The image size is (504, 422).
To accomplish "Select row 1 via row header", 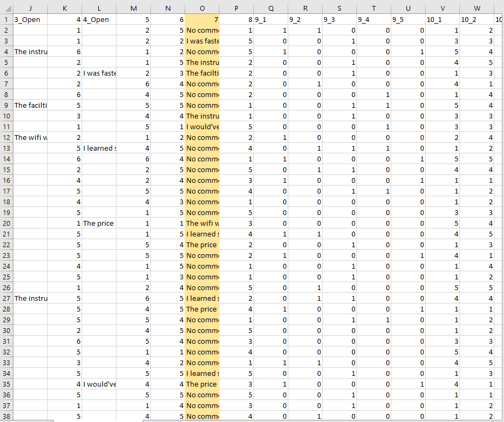I will (6, 20).
